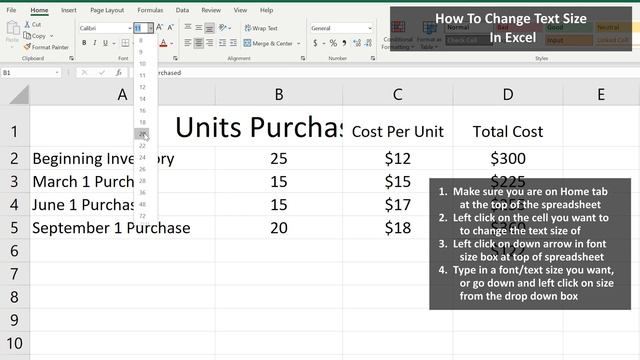640x360 pixels.
Task: Toggle Merge & Center
Action: click(268, 43)
